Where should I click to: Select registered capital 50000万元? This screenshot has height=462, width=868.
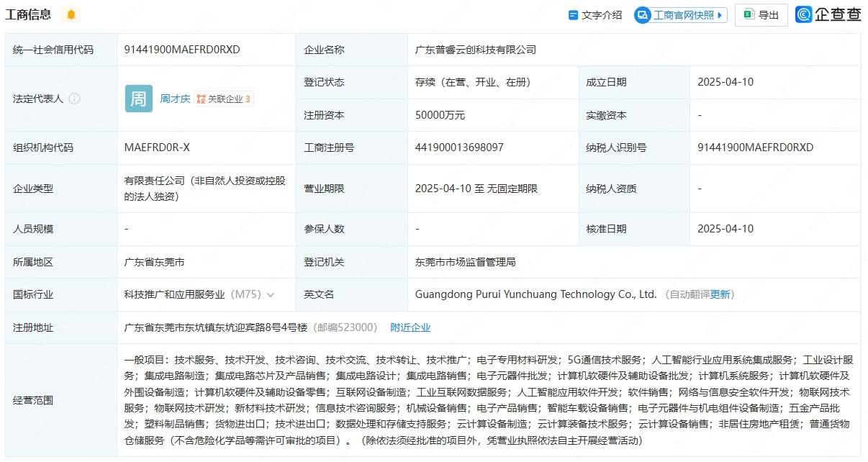click(440, 115)
